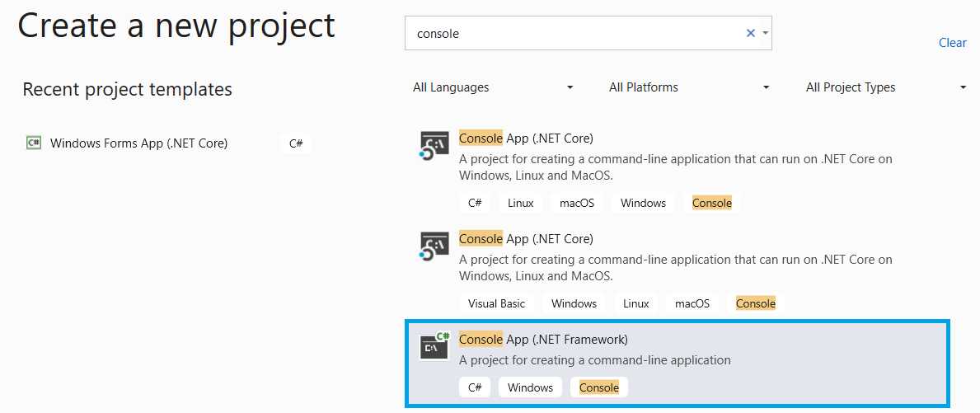Clear the search box with the X icon
This screenshot has height=413, width=980.
click(x=751, y=33)
